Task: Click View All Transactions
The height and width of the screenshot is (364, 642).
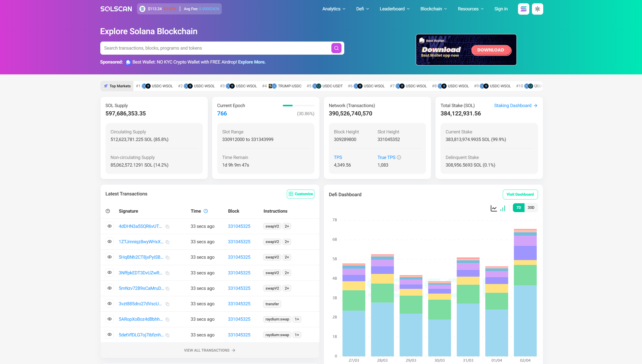Action: (x=210, y=350)
